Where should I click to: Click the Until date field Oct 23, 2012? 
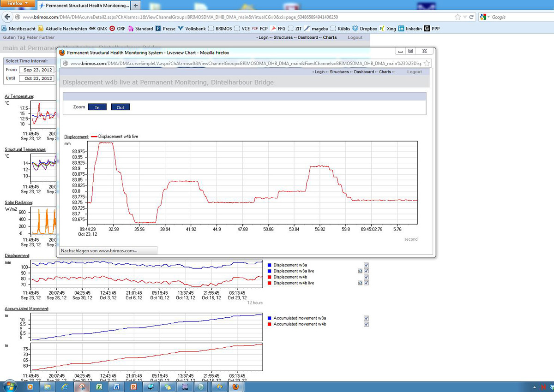click(37, 78)
